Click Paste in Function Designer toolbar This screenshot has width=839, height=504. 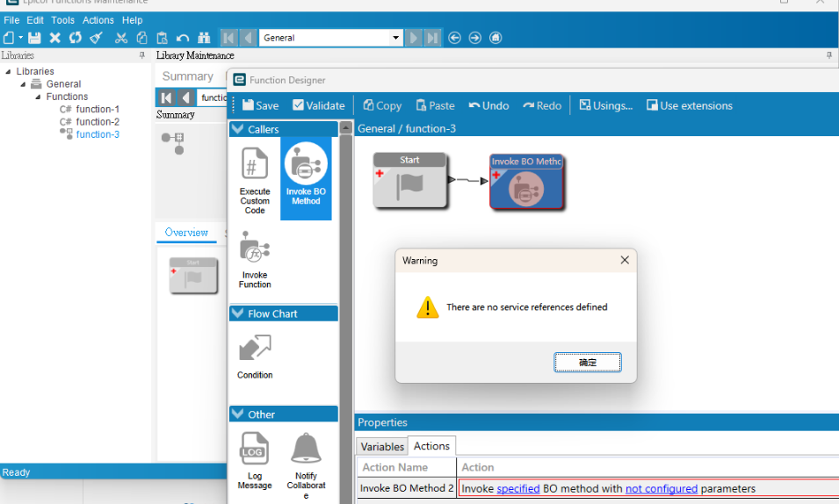[435, 105]
